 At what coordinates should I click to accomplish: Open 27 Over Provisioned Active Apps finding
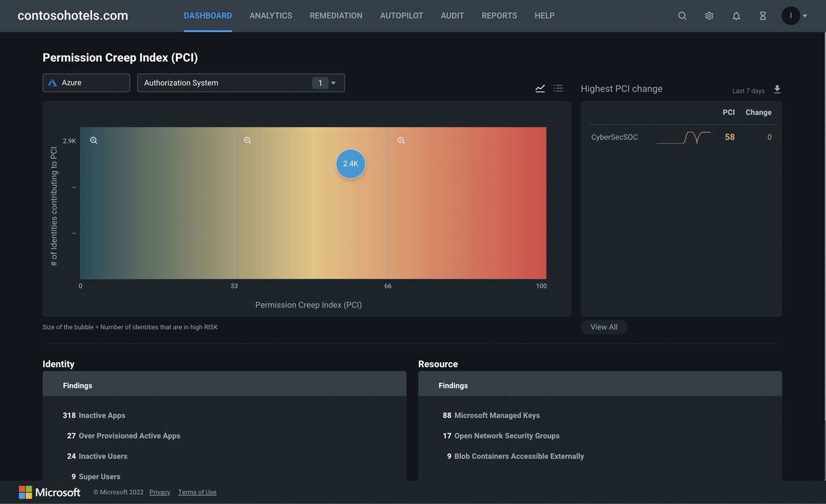123,436
